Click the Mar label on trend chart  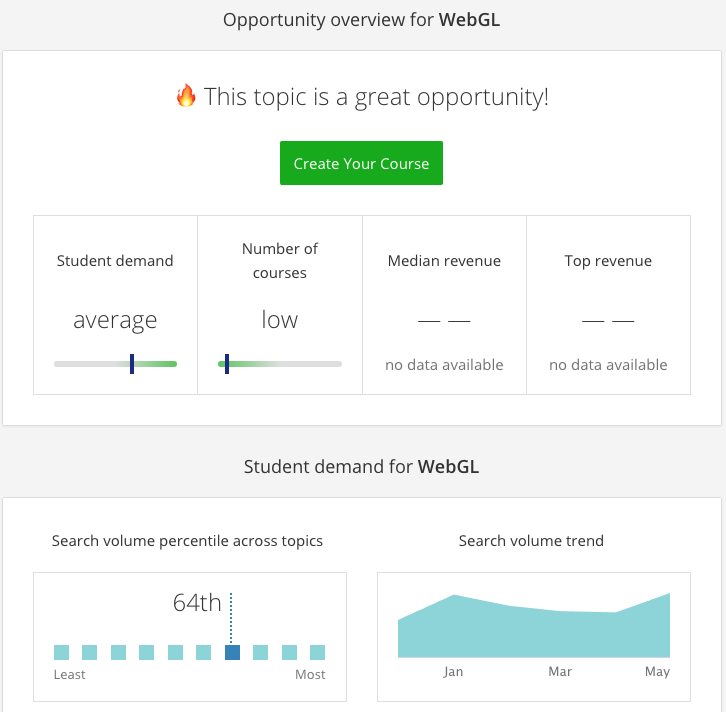tap(560, 672)
